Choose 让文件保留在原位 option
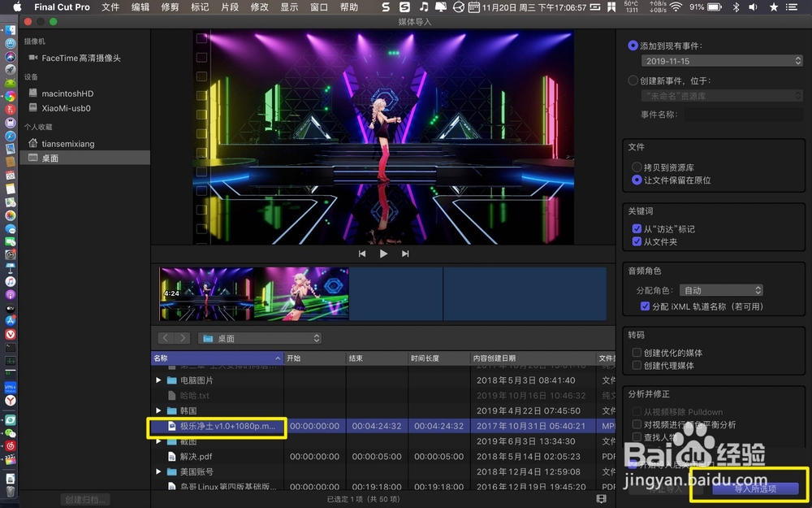 (x=637, y=180)
